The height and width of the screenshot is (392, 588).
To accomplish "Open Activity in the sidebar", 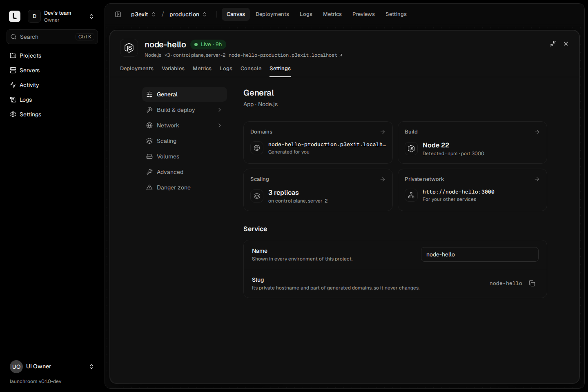I will 52,85.
